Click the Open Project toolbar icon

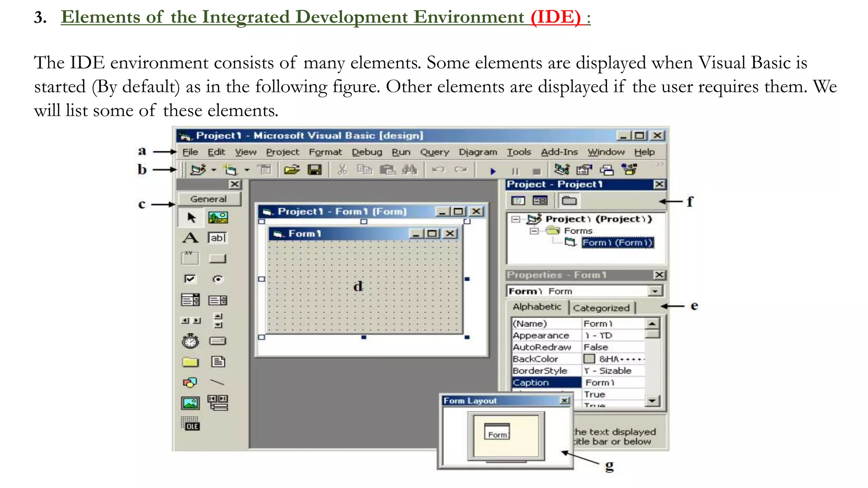(x=292, y=170)
